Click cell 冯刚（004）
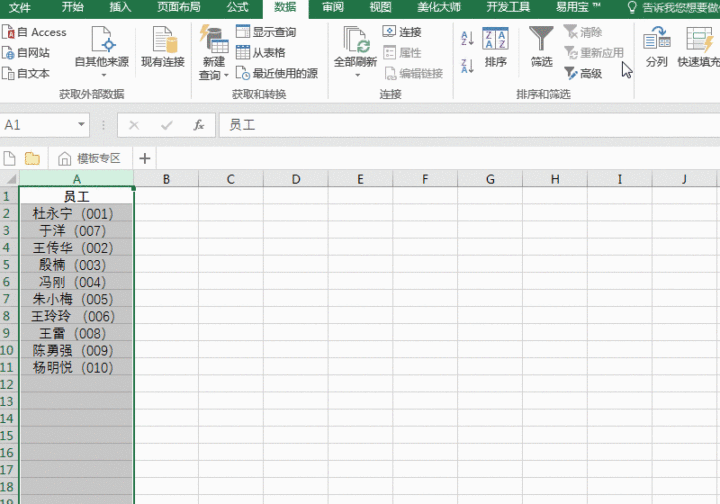Screen dimensions: 720x504 click(x=77, y=282)
